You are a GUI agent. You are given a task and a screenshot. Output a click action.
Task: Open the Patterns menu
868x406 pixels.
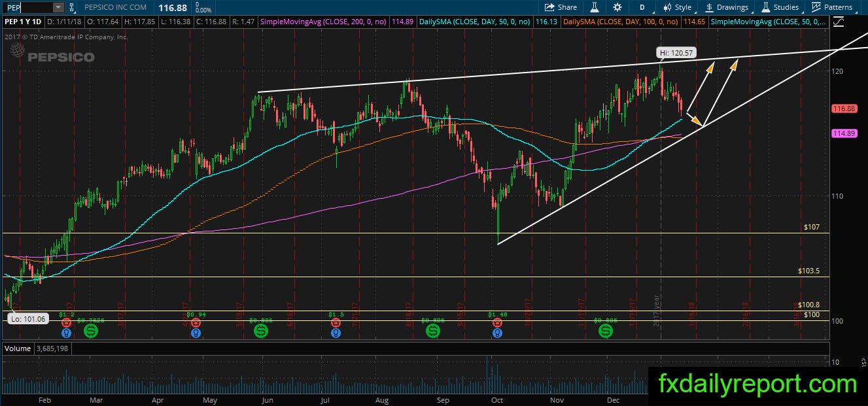coord(833,7)
